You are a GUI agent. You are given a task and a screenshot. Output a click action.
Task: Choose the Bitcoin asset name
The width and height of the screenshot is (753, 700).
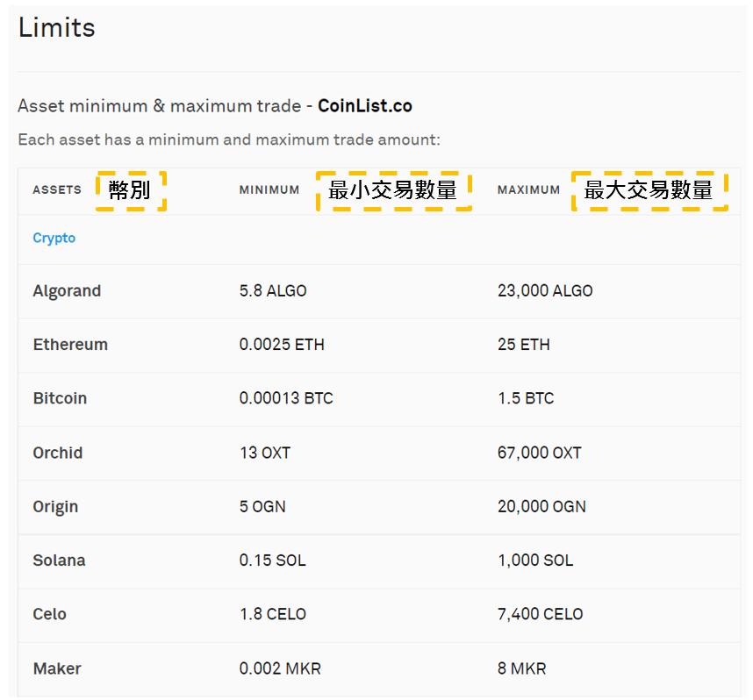coord(60,398)
